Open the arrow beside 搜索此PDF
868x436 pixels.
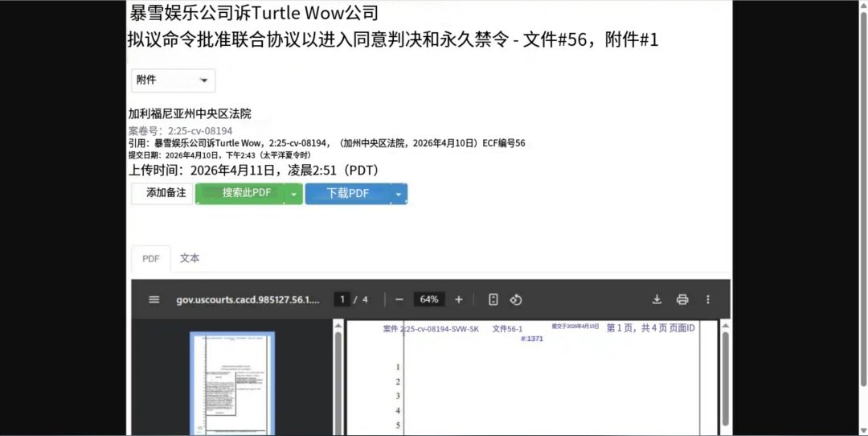(x=294, y=195)
